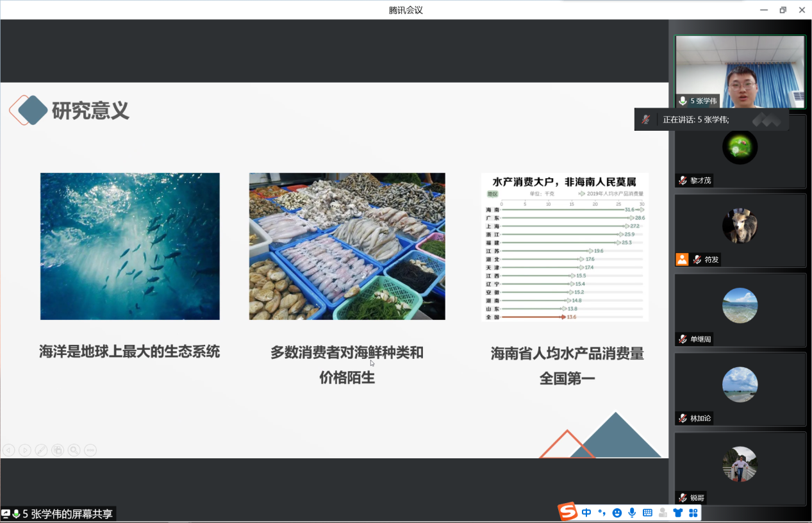Advance slideshow with next arrow button
Image resolution: width=812 pixels, height=523 pixels.
coord(25,451)
